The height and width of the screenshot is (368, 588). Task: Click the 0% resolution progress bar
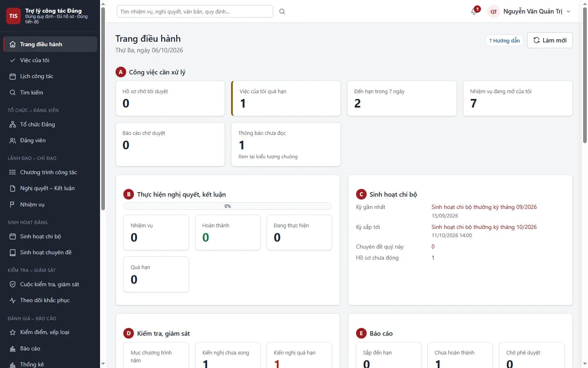227,206
